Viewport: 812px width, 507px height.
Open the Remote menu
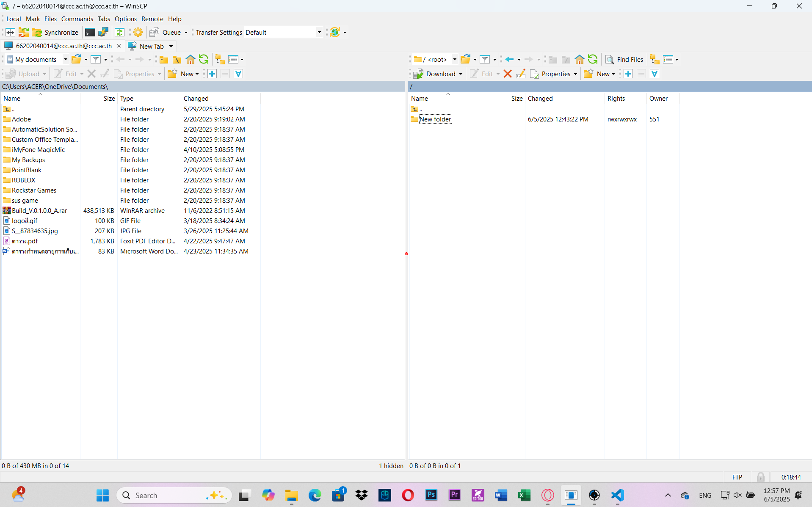pyautogui.click(x=152, y=19)
